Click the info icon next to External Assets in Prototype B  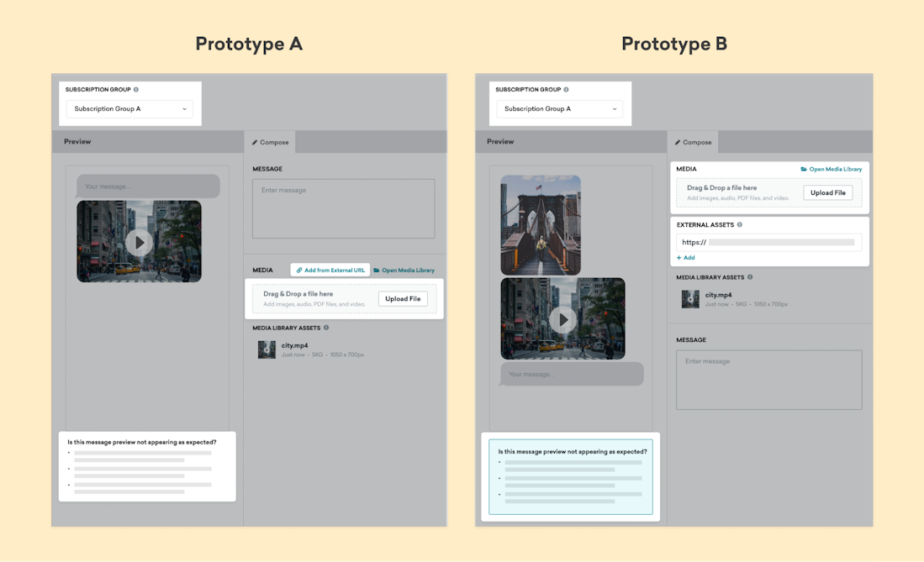[x=739, y=224]
